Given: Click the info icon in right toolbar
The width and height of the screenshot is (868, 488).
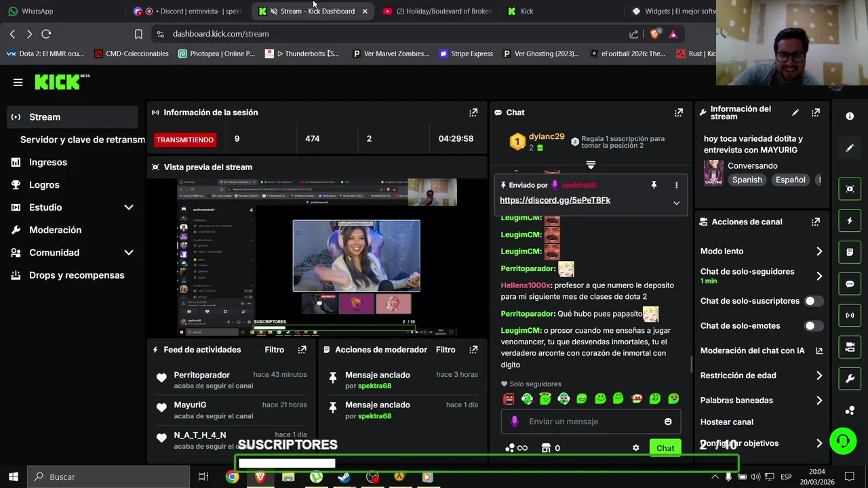Looking at the screenshot, I should pos(850,116).
